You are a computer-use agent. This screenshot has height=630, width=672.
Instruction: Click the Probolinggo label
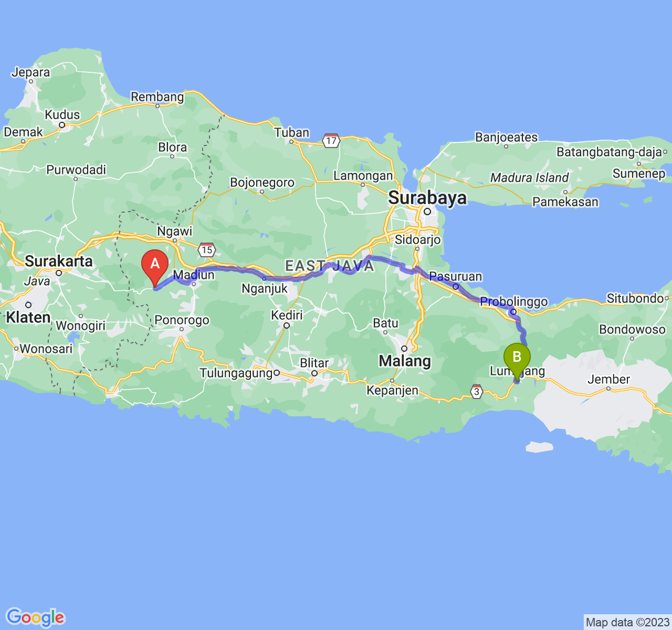click(514, 302)
